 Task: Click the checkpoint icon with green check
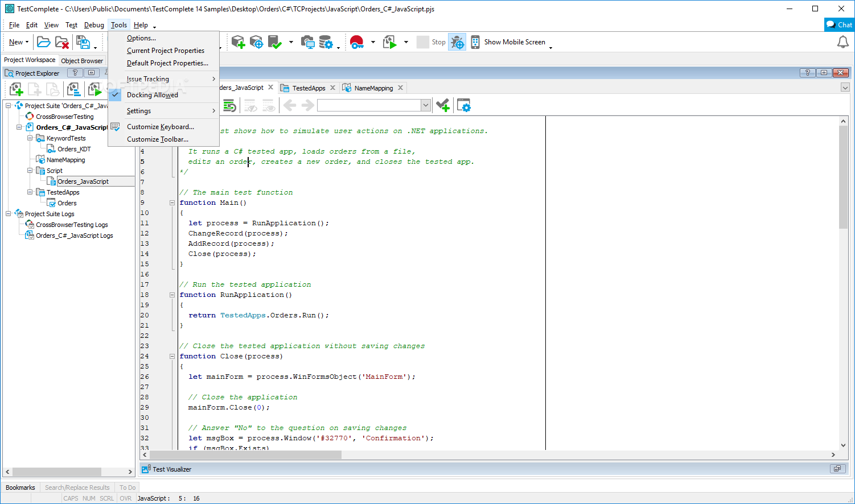[275, 42]
